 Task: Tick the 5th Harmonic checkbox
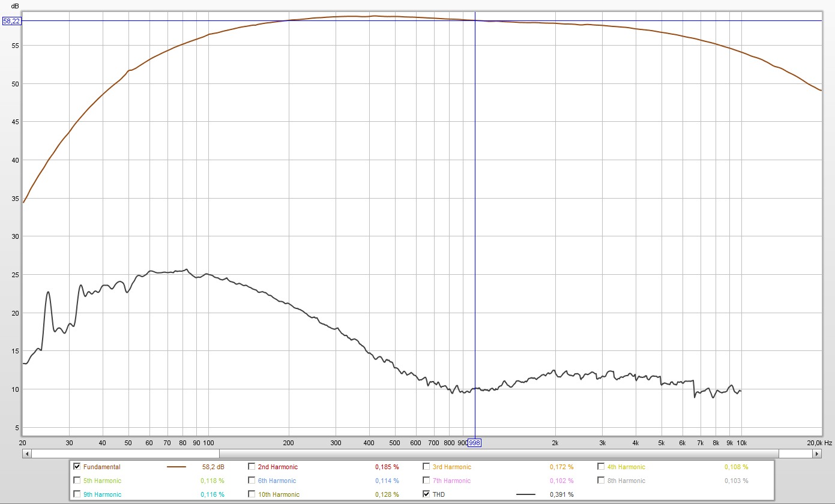[x=77, y=481]
